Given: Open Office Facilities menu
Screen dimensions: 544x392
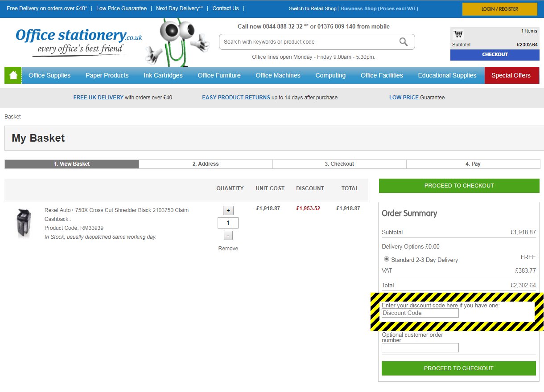Looking at the screenshot, I should [x=382, y=75].
